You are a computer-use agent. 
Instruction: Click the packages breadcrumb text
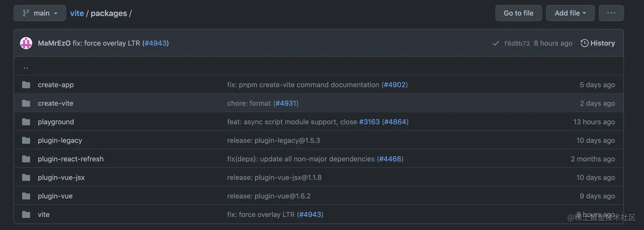[109, 13]
